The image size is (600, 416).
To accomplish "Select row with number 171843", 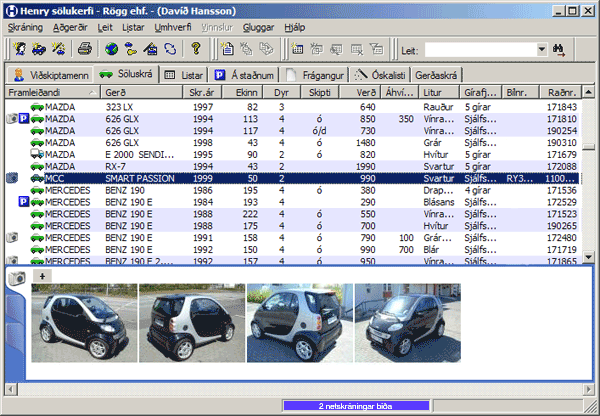I will coord(293,107).
